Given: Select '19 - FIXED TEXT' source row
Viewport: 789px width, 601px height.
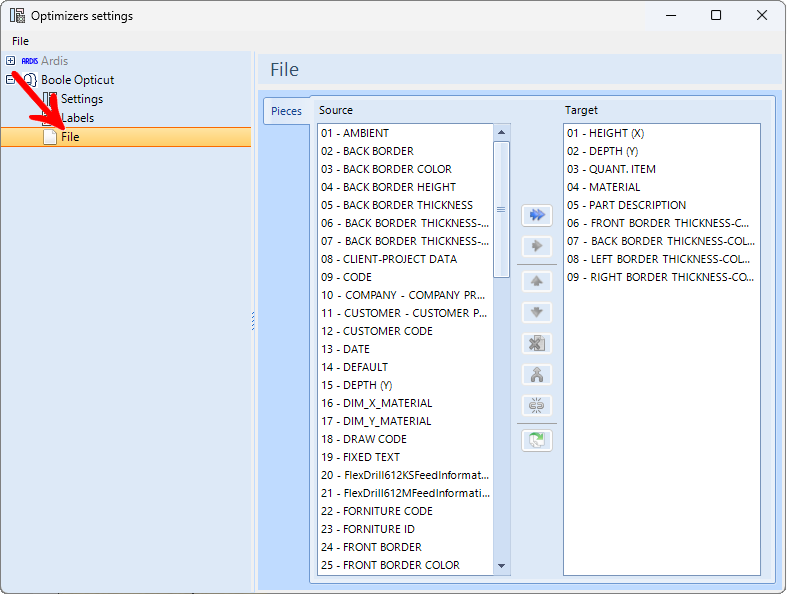Looking at the screenshot, I should pyautogui.click(x=406, y=458).
